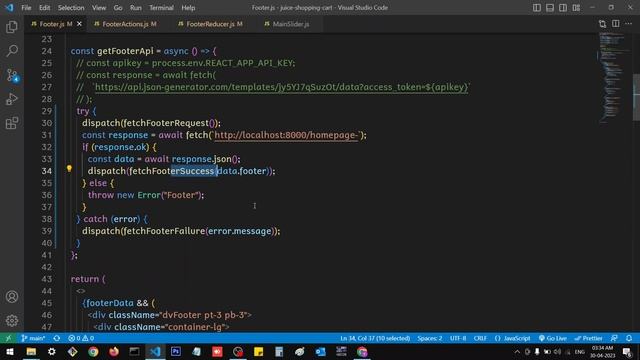Change indentation via Spaces: 2
The image size is (640, 360).
[429, 338]
